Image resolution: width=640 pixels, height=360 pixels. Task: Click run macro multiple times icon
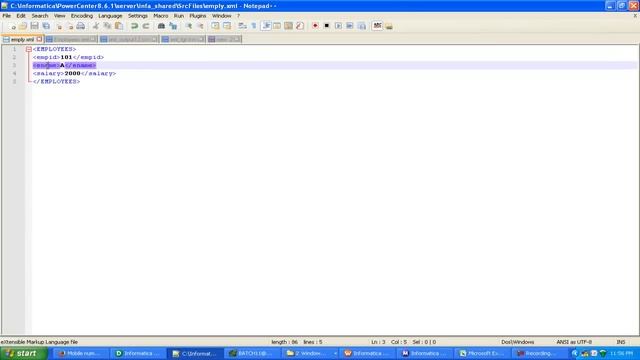click(350, 26)
